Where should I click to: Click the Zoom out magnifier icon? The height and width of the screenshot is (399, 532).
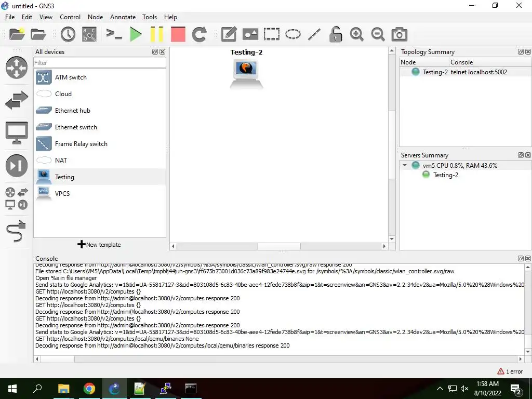(378, 34)
